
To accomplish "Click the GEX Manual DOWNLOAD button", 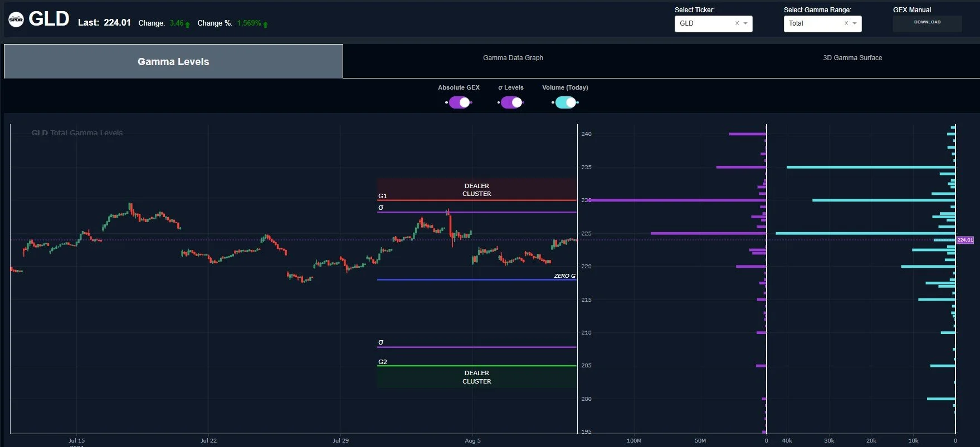I will (927, 23).
